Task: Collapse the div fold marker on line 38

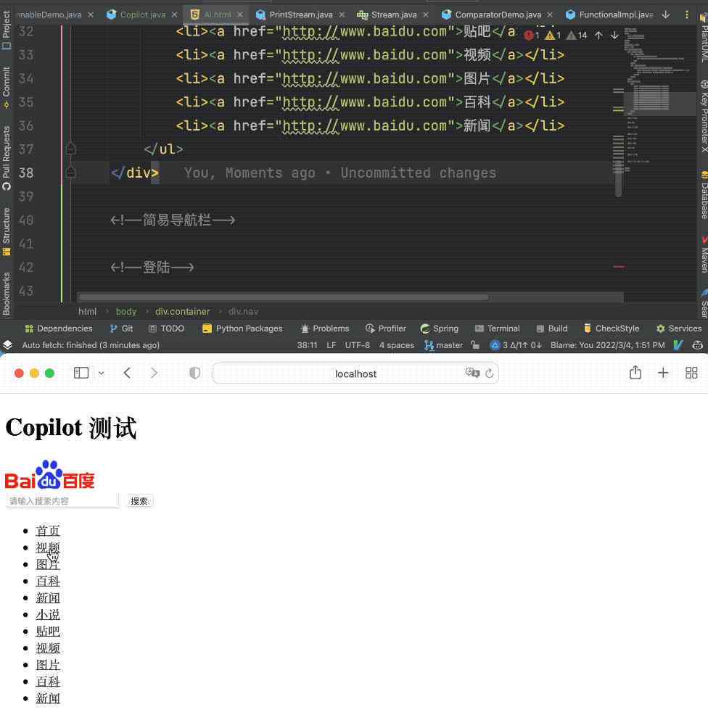Action: 70,173
